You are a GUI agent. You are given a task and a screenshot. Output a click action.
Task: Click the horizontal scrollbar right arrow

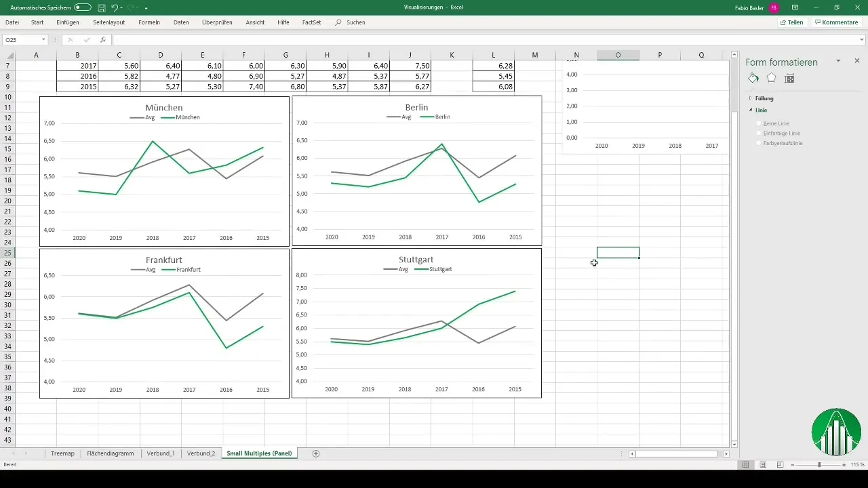(726, 453)
